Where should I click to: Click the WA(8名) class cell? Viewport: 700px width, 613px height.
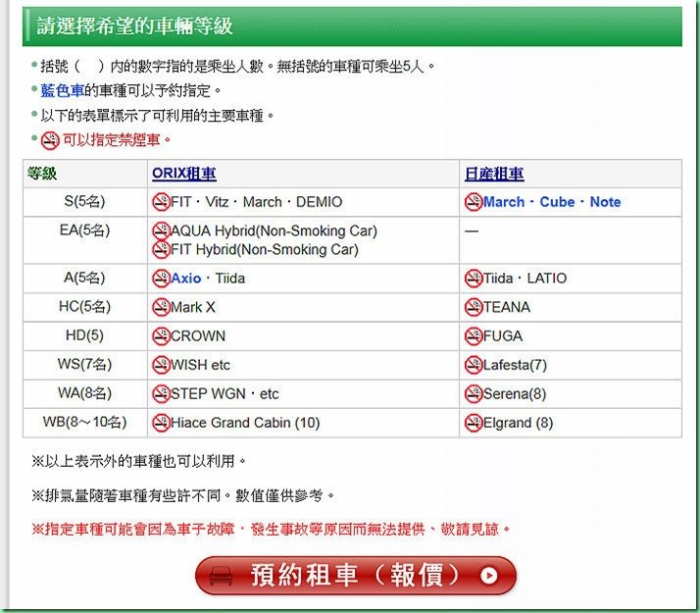tap(85, 393)
